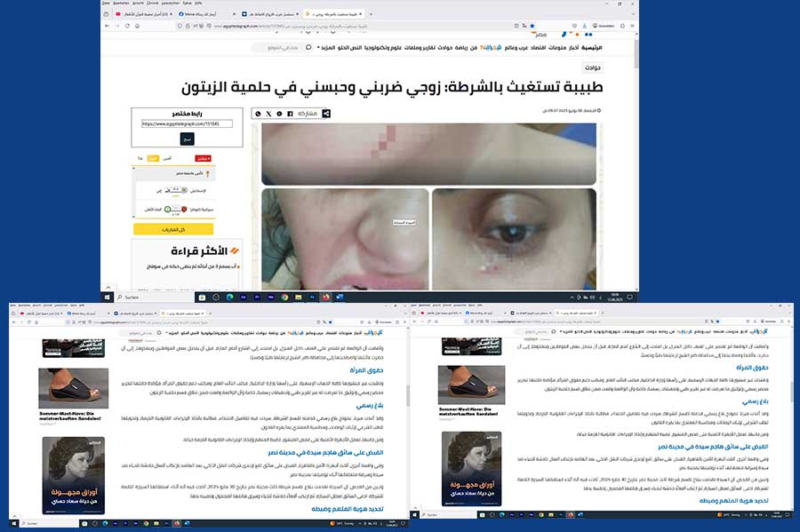Viewport: 800px width, 532px height.
Task: Open hamburger menu in top window browser
Action: [632, 26]
